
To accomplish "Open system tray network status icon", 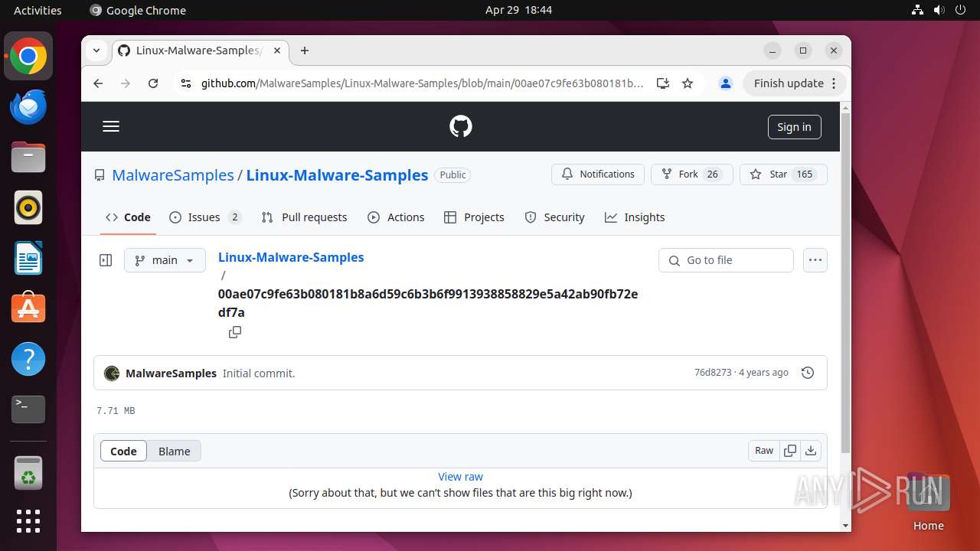I will pyautogui.click(x=918, y=10).
